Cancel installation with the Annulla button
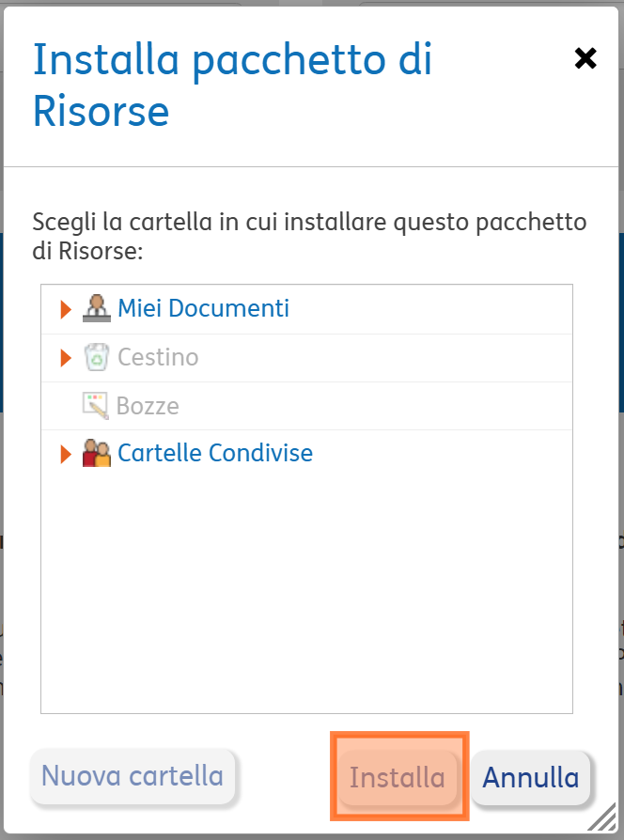The width and height of the screenshot is (624, 840). coord(531,776)
